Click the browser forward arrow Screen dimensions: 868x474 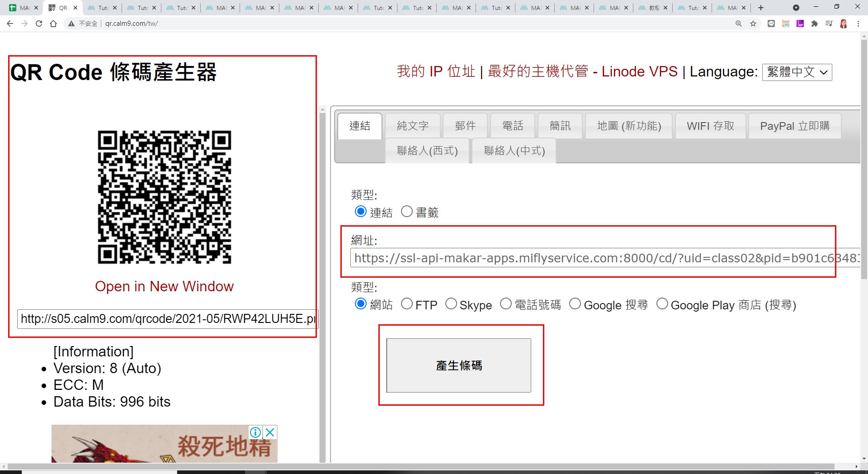click(x=24, y=24)
